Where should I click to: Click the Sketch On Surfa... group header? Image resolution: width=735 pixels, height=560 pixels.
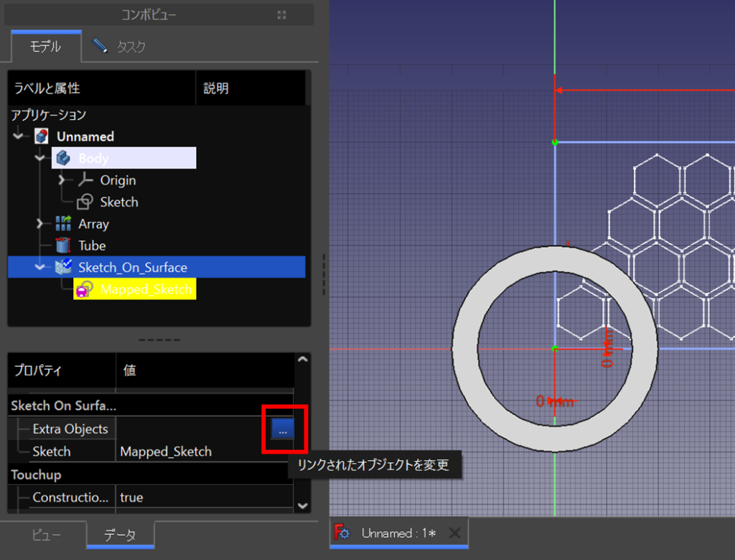pyautogui.click(x=63, y=405)
